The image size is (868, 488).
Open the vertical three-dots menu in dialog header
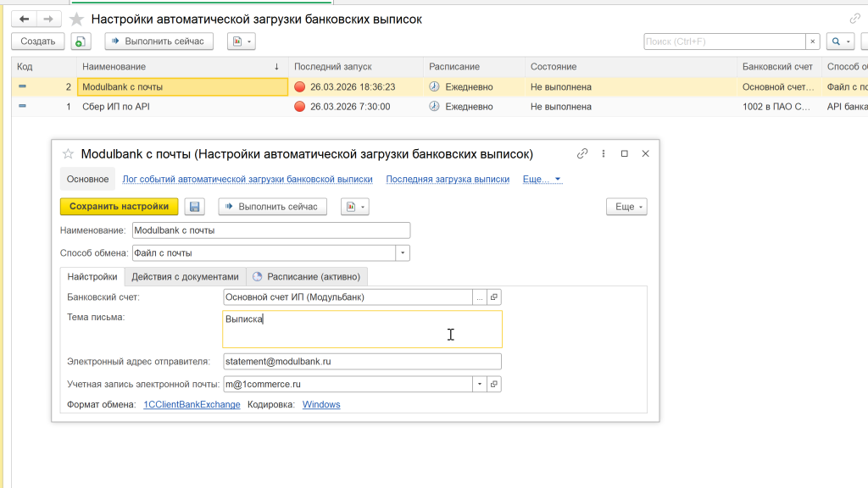pos(604,153)
